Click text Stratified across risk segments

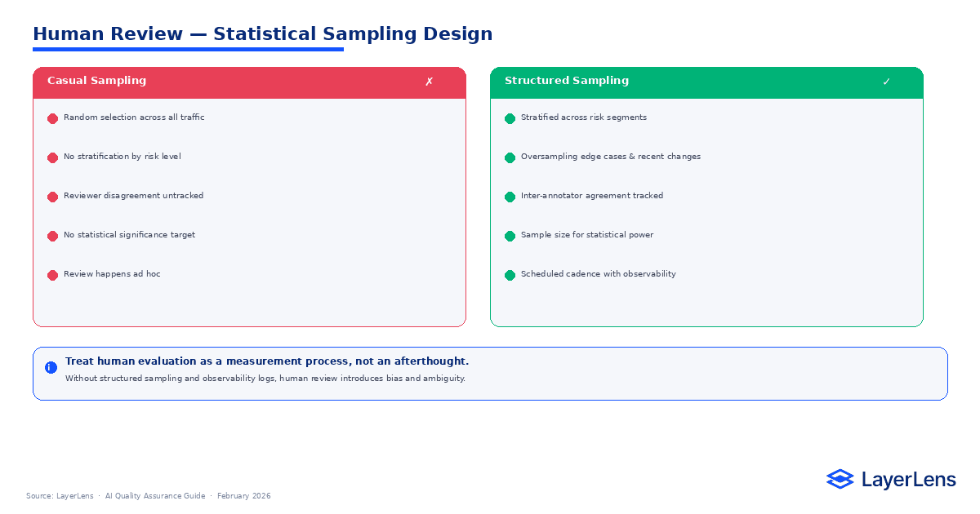click(584, 117)
